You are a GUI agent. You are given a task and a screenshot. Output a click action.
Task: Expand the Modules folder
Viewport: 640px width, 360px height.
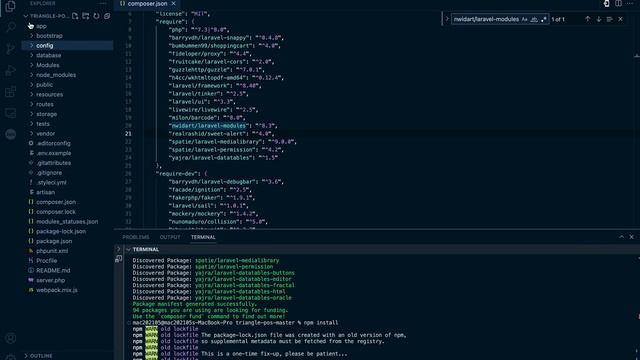click(x=47, y=65)
